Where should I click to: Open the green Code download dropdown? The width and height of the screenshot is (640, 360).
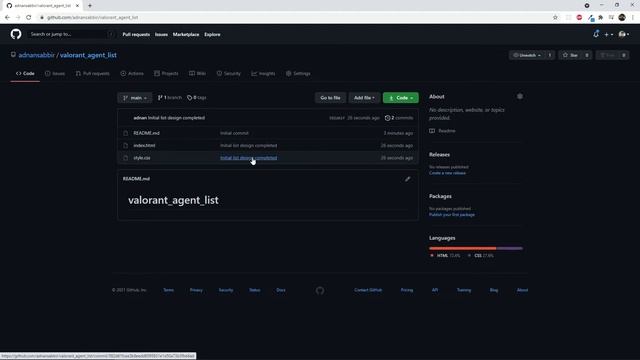pyautogui.click(x=400, y=98)
